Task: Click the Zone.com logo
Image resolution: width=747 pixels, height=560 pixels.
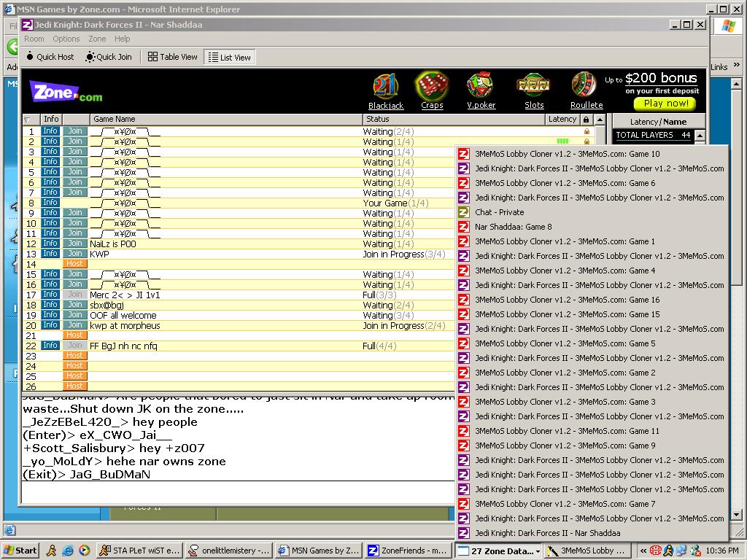Action: point(66,92)
